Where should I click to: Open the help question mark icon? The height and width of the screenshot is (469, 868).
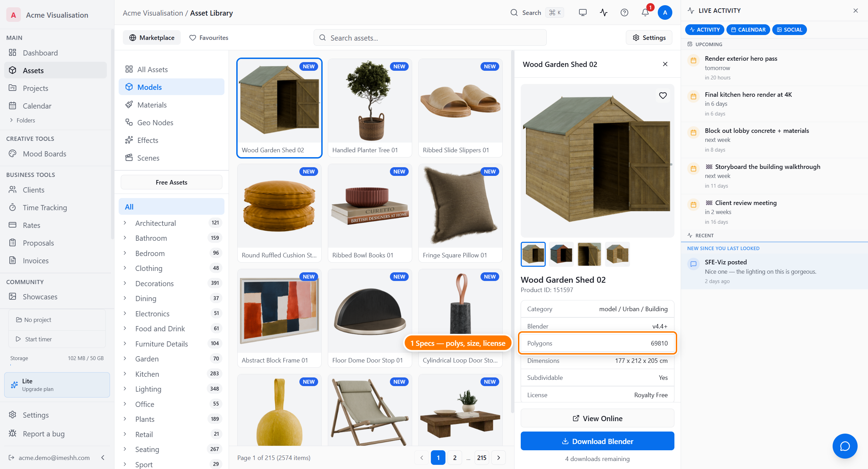tap(624, 13)
